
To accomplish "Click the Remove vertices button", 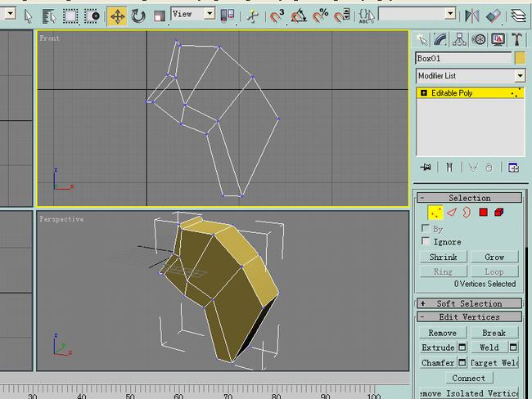I will [443, 333].
